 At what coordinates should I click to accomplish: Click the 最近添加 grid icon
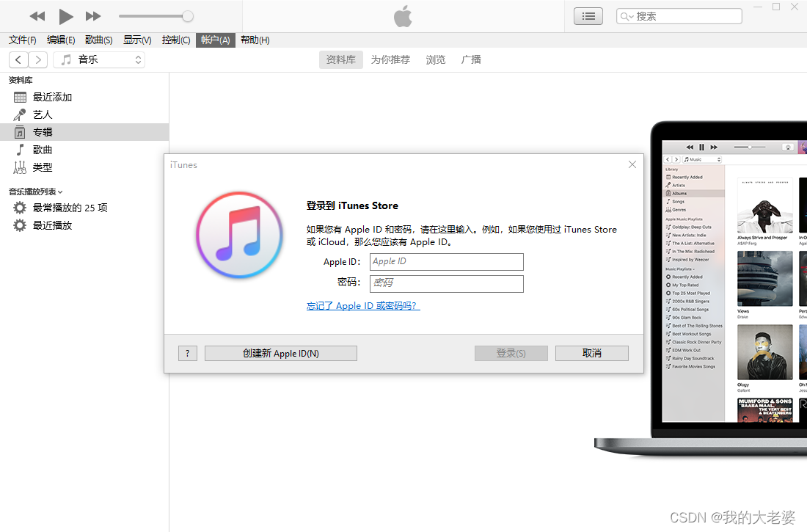click(20, 98)
